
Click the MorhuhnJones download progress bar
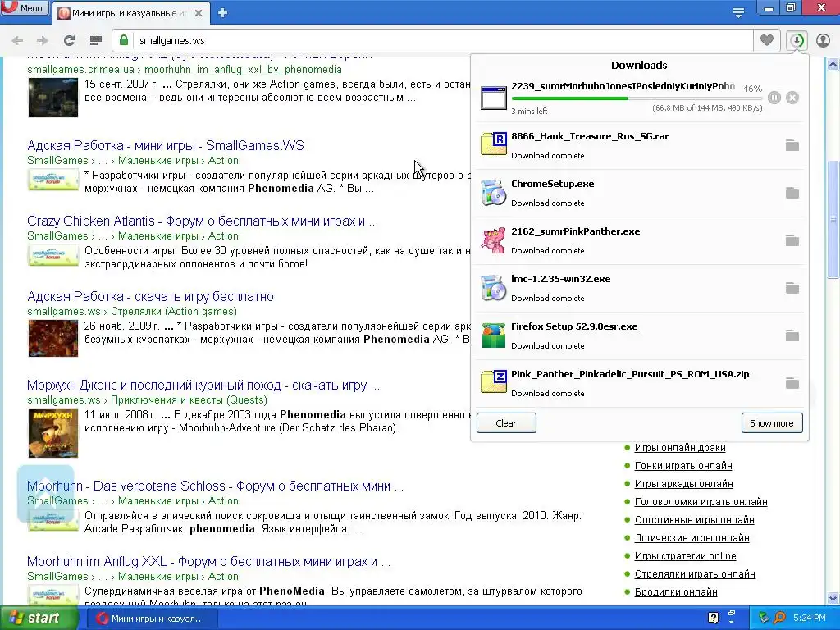pyautogui.click(x=637, y=98)
